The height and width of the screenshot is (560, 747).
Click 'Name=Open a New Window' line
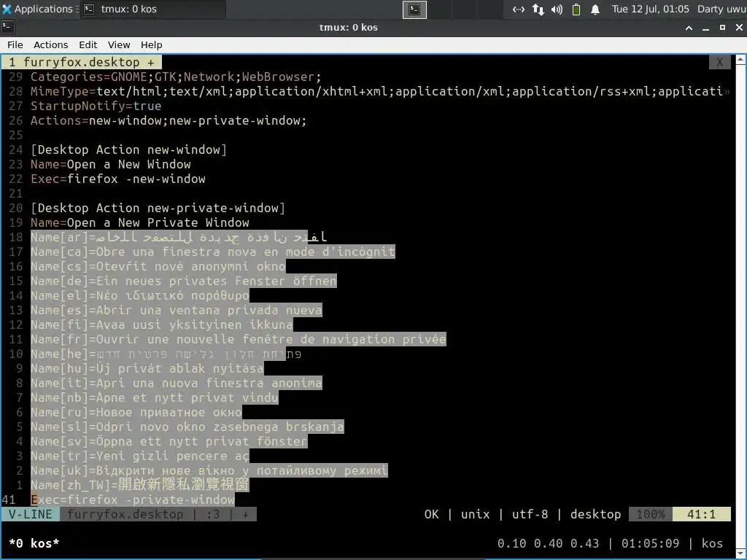click(111, 164)
